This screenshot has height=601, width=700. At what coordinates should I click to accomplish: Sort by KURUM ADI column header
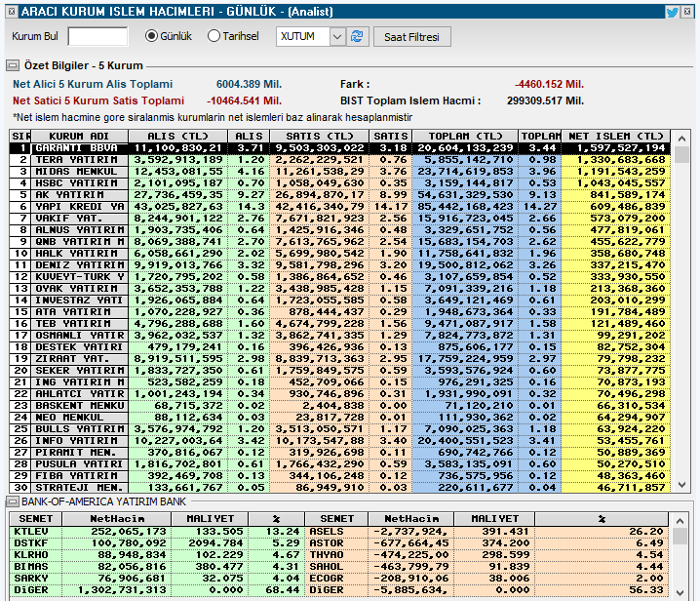coord(79,136)
